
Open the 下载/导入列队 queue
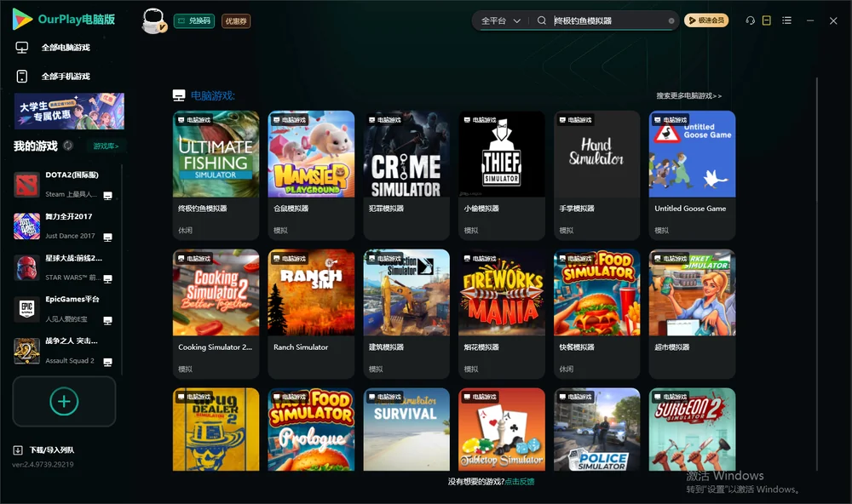point(52,450)
